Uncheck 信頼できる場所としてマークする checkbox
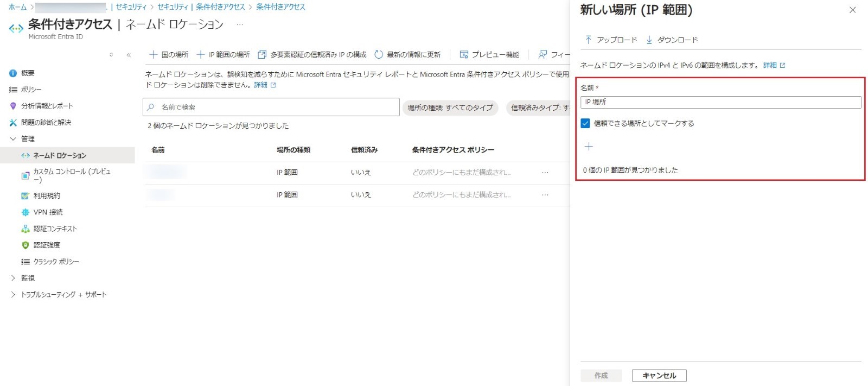Screen dimensions: 868x386 pos(585,123)
